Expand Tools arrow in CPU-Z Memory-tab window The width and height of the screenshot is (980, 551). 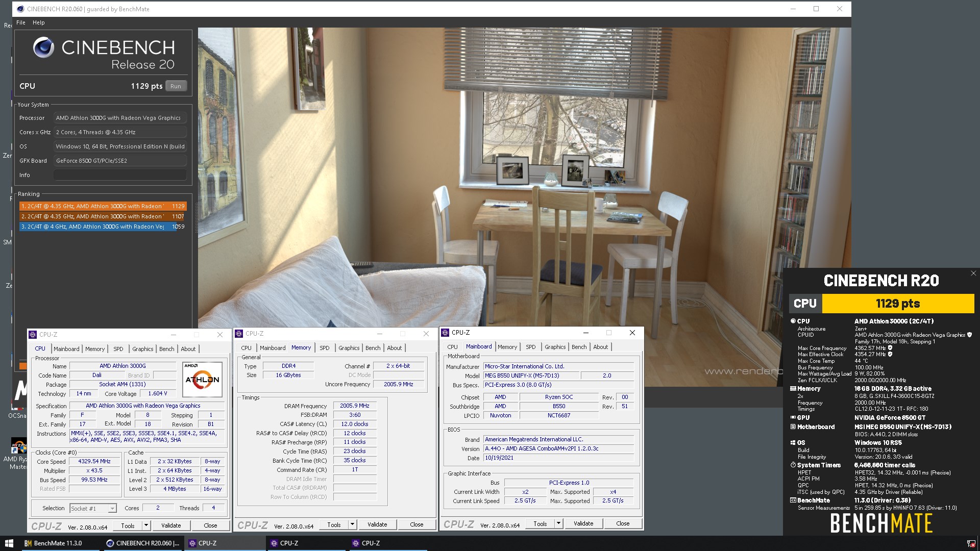tap(352, 524)
